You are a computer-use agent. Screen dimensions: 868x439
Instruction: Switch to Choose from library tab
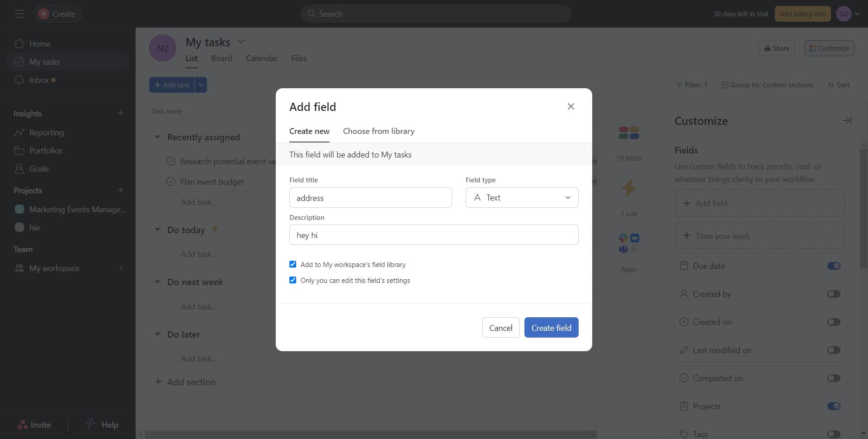(x=378, y=131)
